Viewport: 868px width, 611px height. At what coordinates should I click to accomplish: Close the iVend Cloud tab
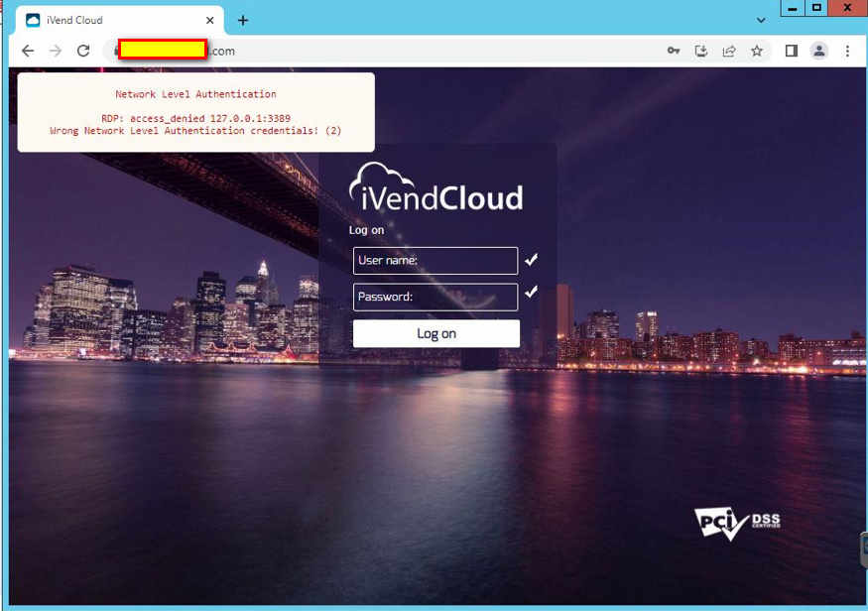209,21
